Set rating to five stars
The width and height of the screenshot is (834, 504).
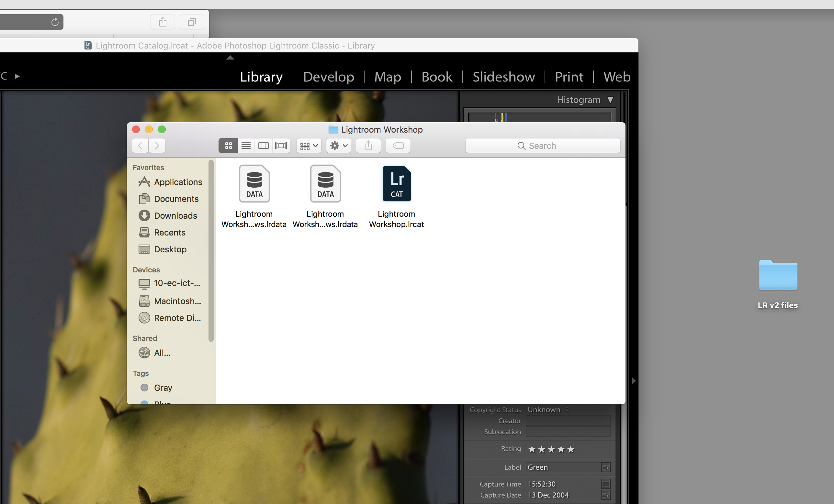point(571,449)
